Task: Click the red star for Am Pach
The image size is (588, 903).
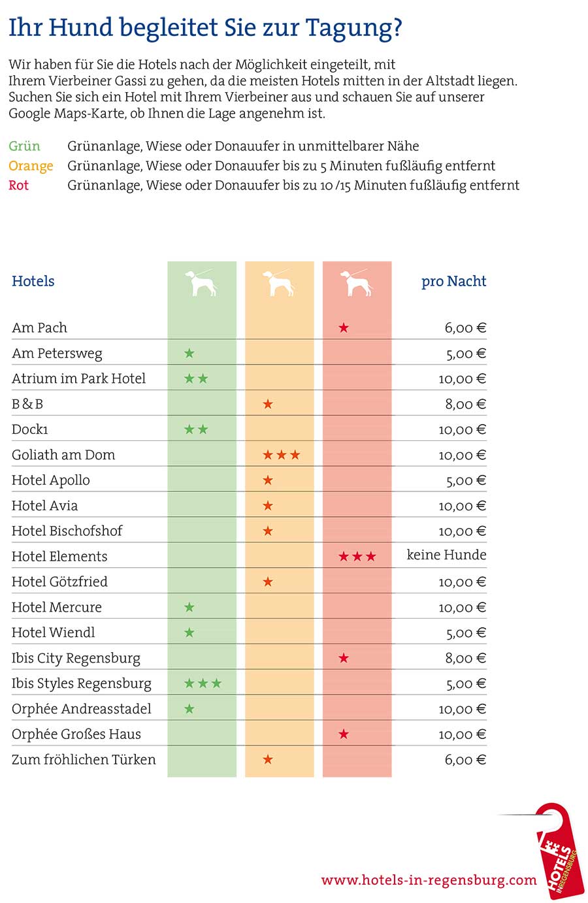Action: (x=344, y=328)
